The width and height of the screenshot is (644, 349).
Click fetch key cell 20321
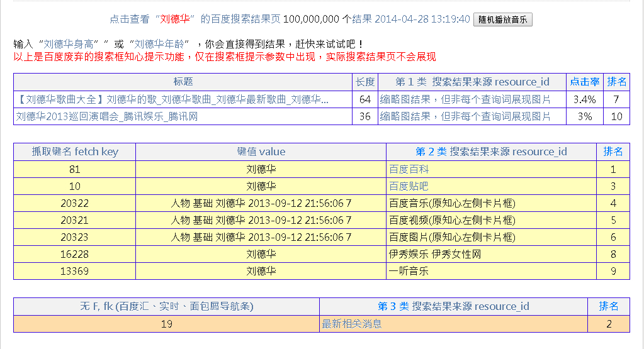click(75, 220)
